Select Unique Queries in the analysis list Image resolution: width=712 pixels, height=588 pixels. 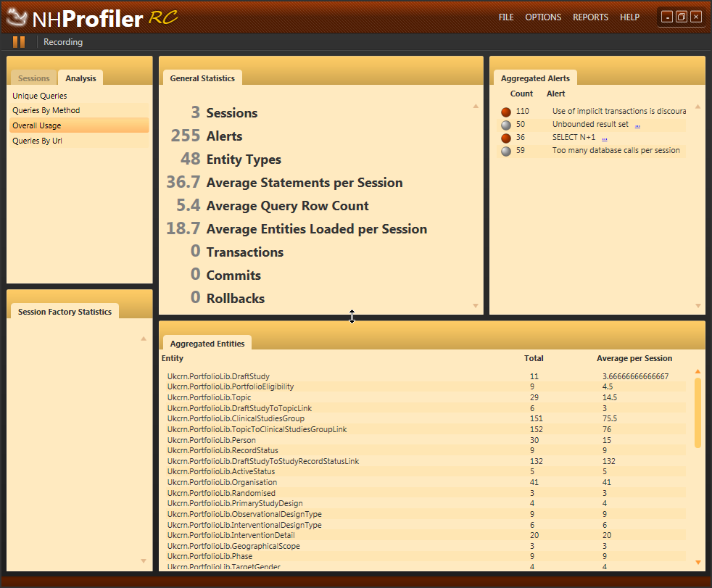pos(40,96)
